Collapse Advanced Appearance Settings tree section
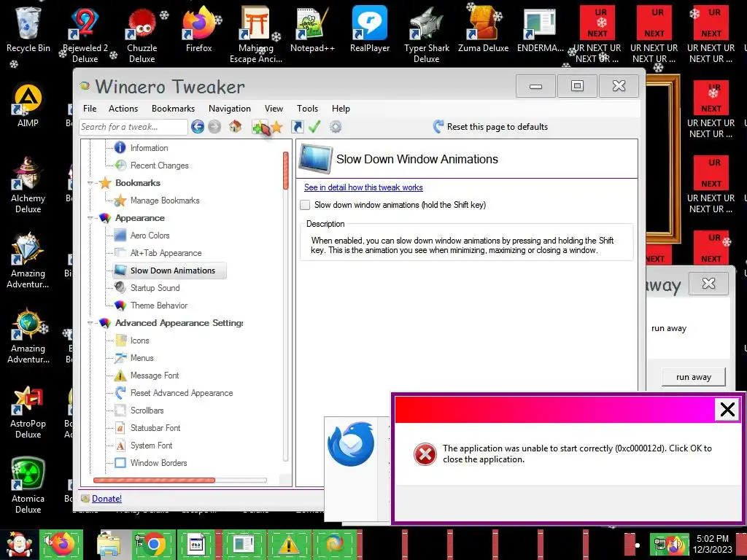The image size is (747, 560). (x=90, y=323)
